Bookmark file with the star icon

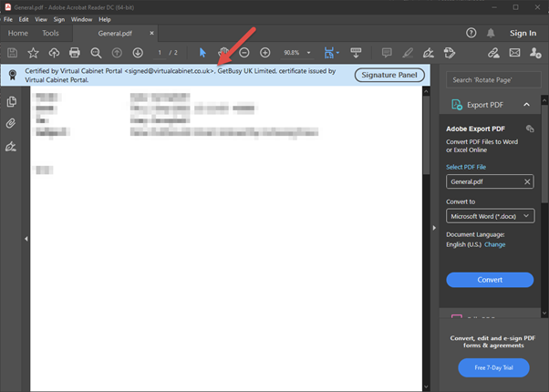tap(33, 53)
